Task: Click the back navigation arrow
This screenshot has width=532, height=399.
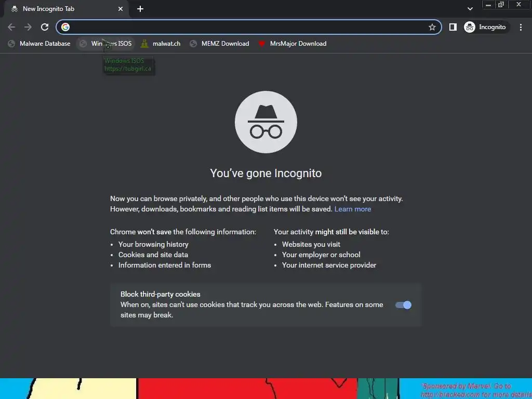Action: [x=11, y=27]
